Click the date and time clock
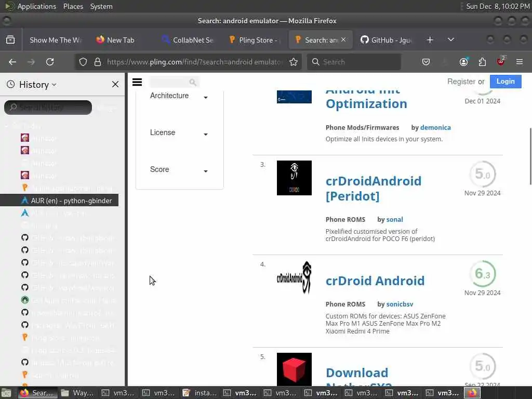Viewport: 532px width, 399px height. pos(498,6)
